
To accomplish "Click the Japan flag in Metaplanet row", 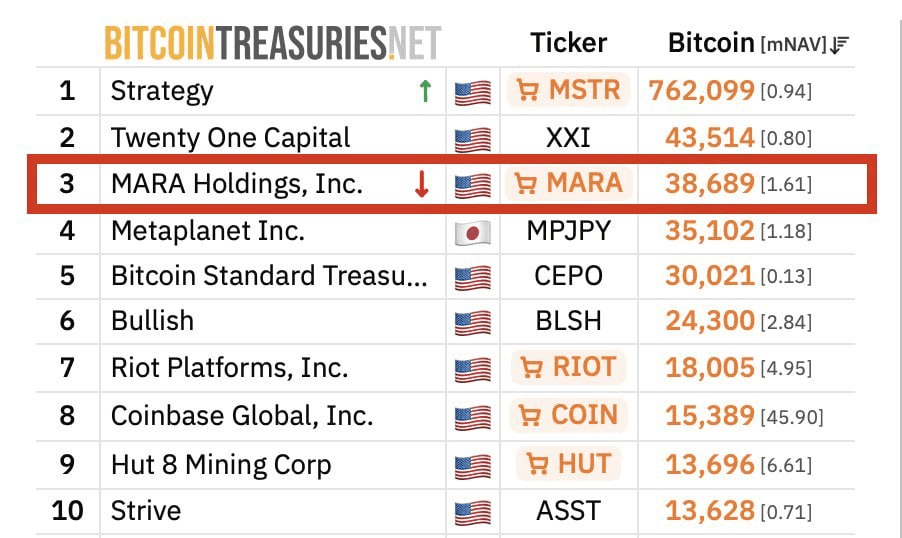I will [x=473, y=233].
